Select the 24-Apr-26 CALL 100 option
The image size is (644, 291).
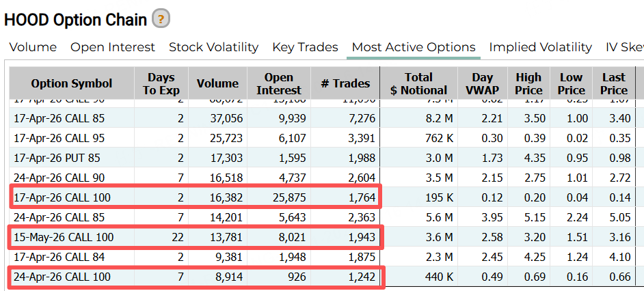tap(62, 277)
